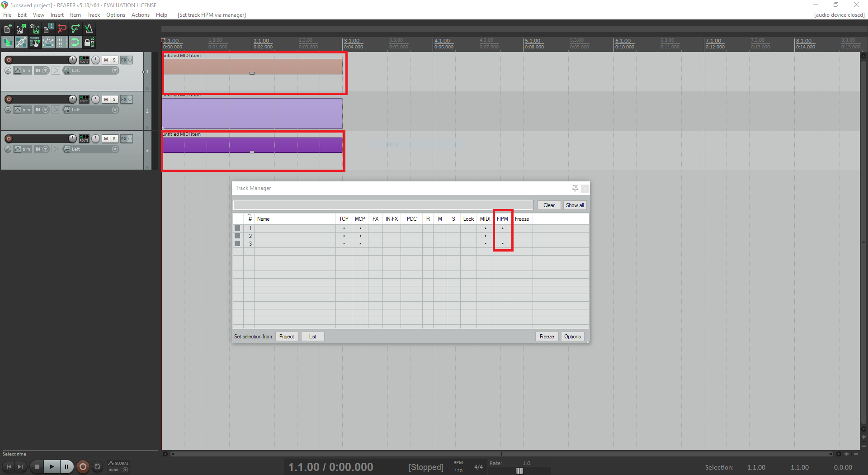The height and width of the screenshot is (475, 868).
Task: Click the playback Rate slider handle
Action: pyautogui.click(x=519, y=470)
